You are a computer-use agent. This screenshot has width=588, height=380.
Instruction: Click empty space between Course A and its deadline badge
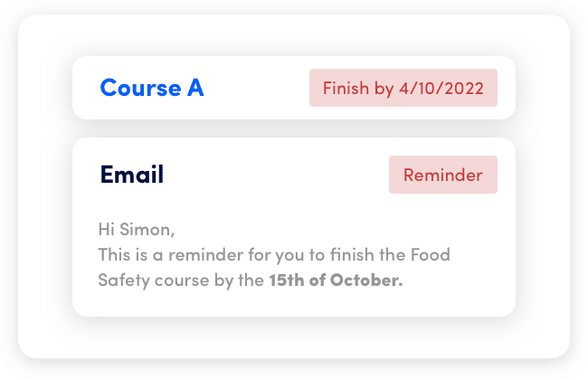(257, 88)
